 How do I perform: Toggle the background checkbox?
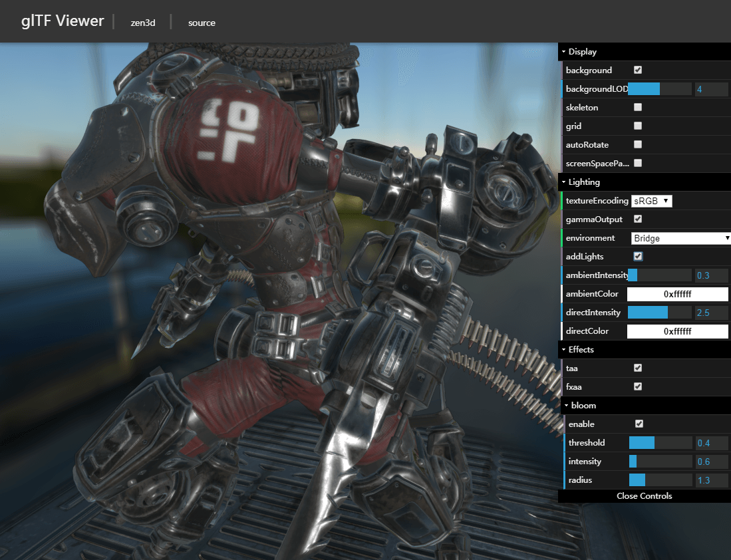tap(638, 70)
